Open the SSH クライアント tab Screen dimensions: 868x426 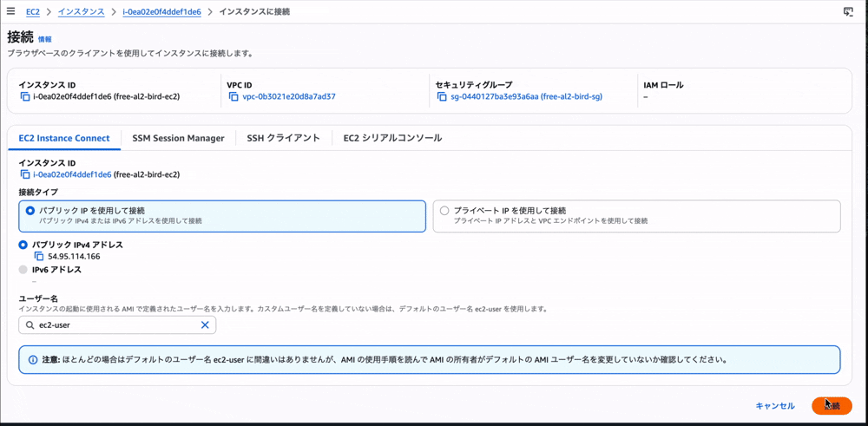click(x=284, y=138)
